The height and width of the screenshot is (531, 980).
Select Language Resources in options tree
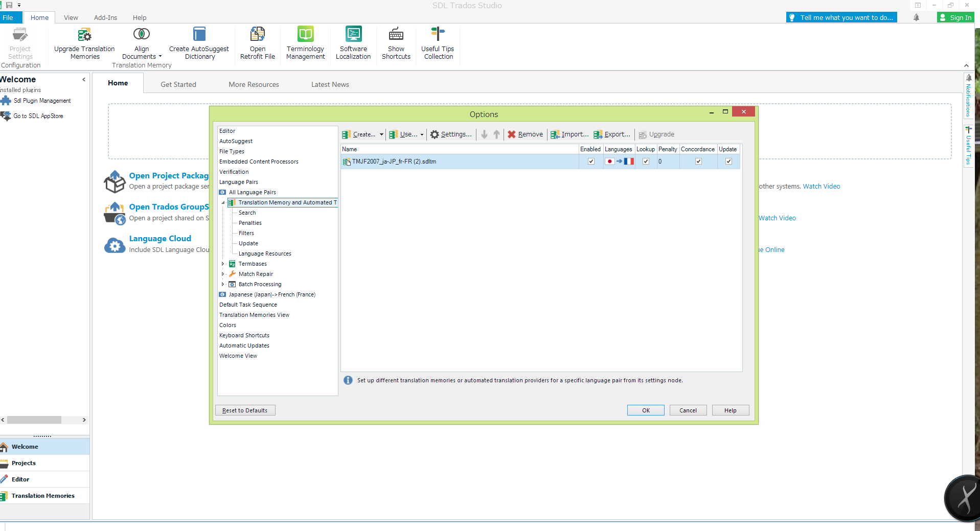click(x=265, y=253)
